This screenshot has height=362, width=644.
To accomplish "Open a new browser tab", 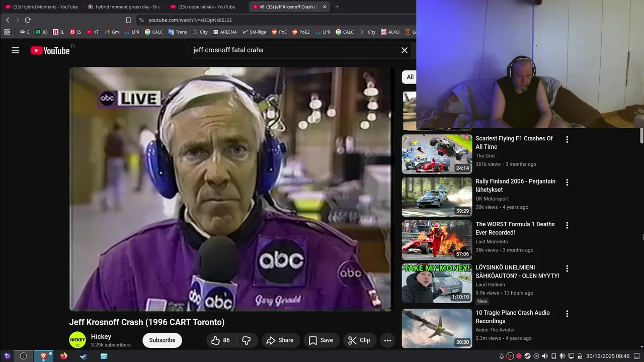I will (x=337, y=7).
